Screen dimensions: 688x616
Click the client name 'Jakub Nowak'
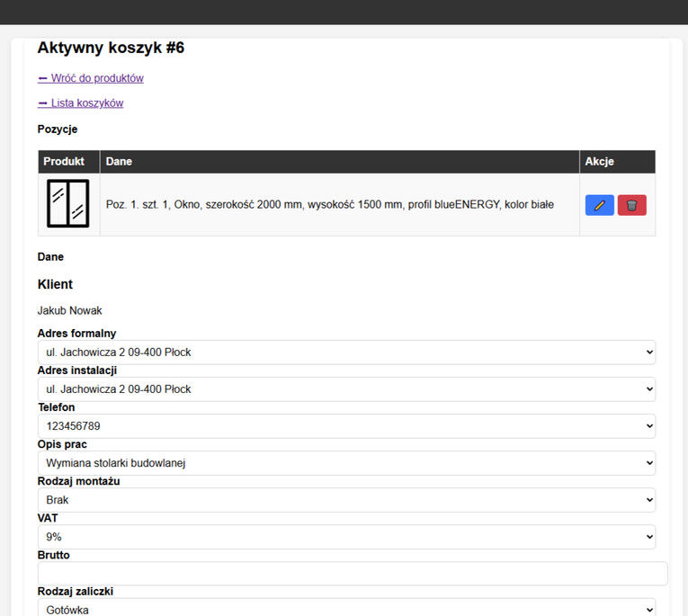click(x=69, y=311)
